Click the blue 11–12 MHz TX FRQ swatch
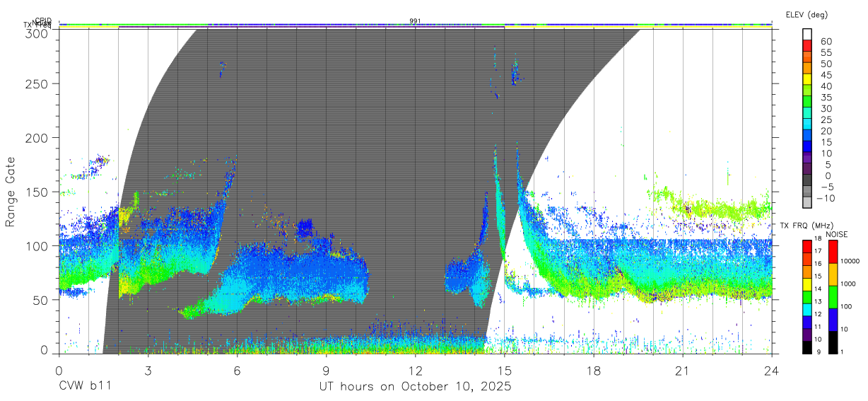Viewport: 868px width, 401px height. [x=807, y=322]
